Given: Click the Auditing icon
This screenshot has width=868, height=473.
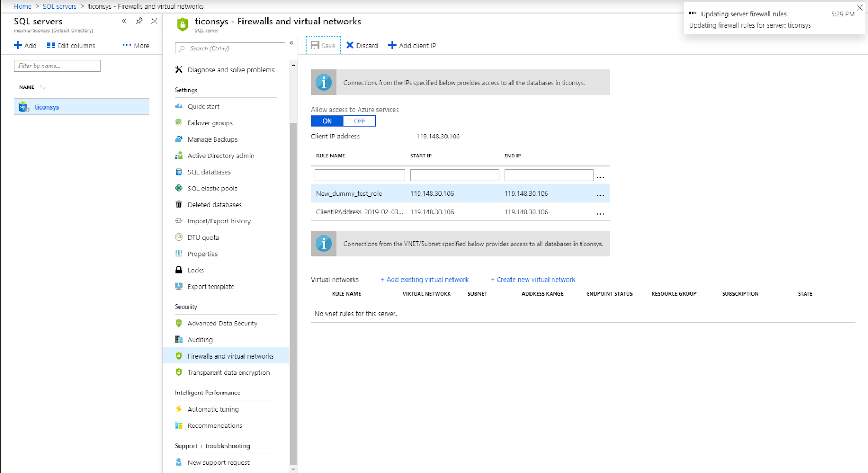Looking at the screenshot, I should [x=178, y=340].
